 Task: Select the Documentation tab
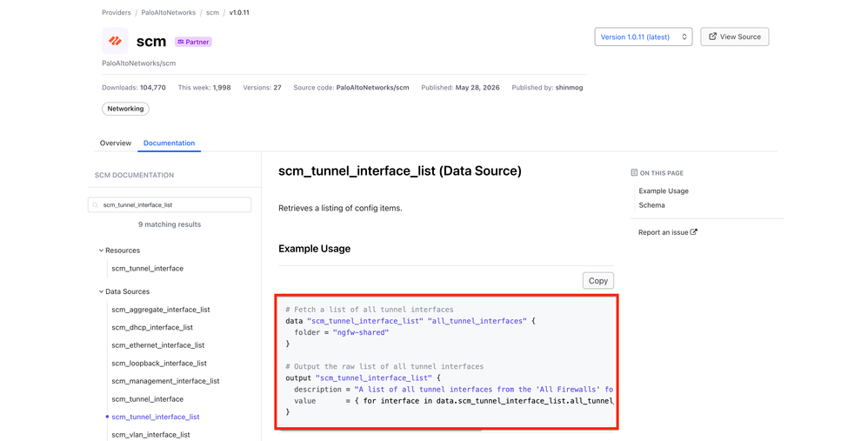[x=169, y=143]
